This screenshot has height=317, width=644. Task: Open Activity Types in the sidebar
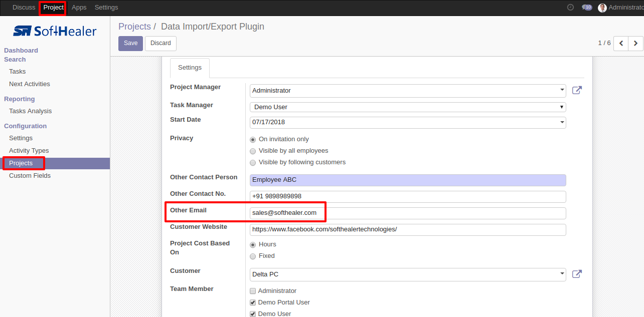(x=29, y=151)
